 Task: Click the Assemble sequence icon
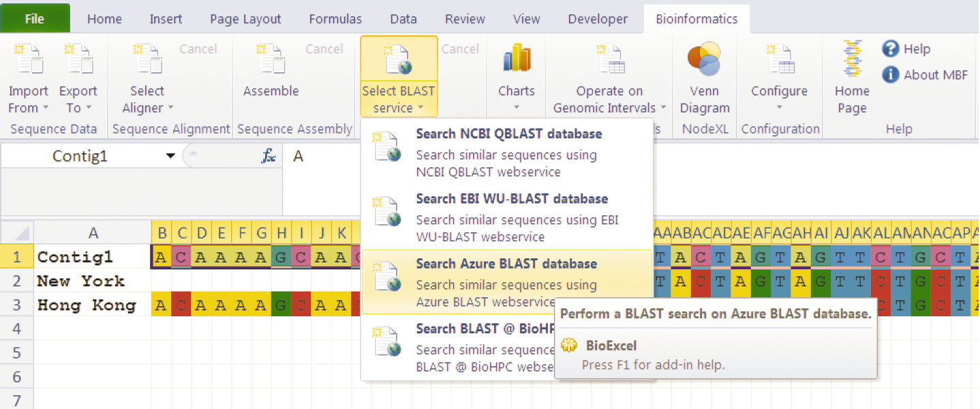[271, 60]
